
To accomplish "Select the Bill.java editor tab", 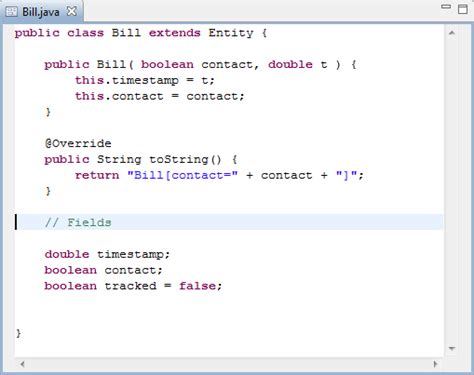I will point(41,12).
